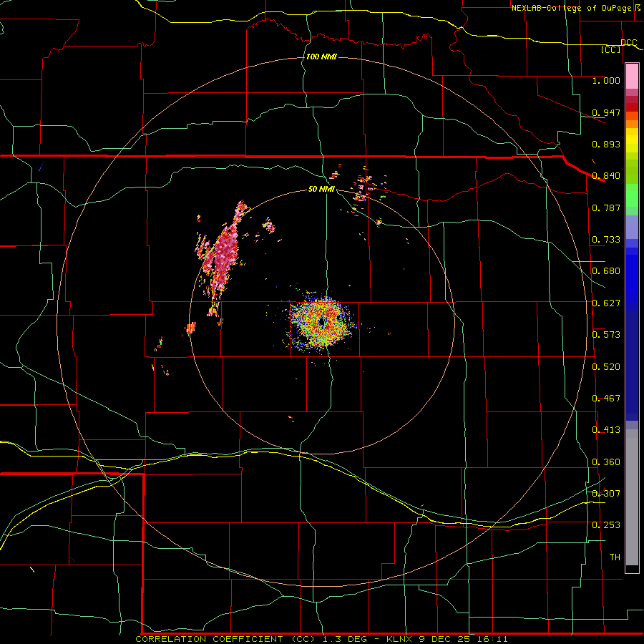Pick the light pink legend color near 1.000
Viewport: 644px width, 644px height.
point(632,77)
